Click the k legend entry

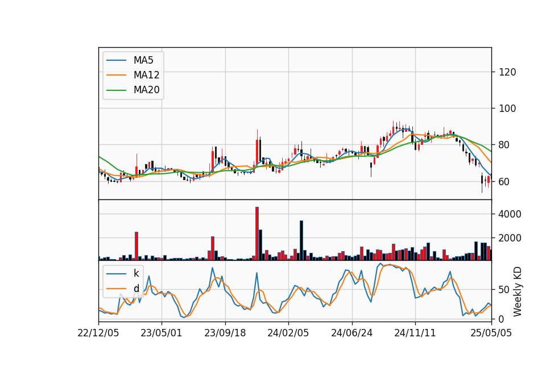(x=123, y=273)
